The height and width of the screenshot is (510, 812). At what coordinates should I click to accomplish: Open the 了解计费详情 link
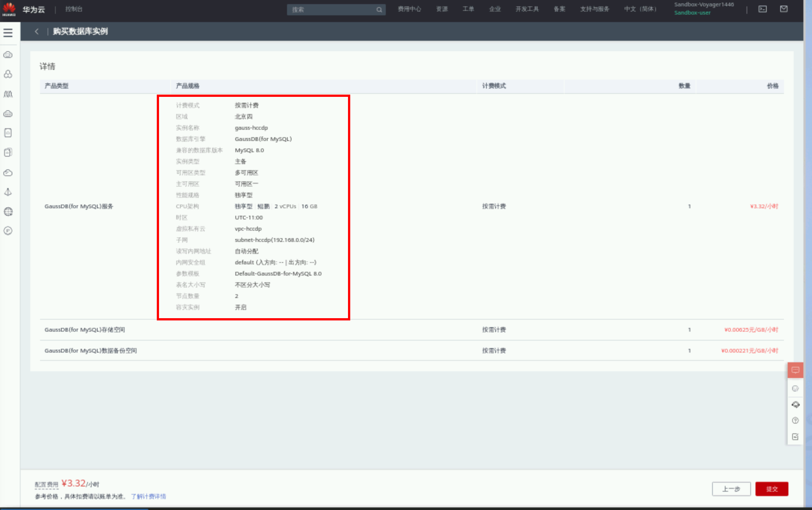coord(148,497)
